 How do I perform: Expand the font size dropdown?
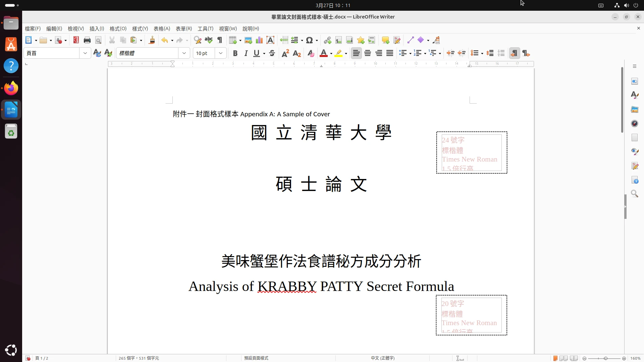click(221, 53)
